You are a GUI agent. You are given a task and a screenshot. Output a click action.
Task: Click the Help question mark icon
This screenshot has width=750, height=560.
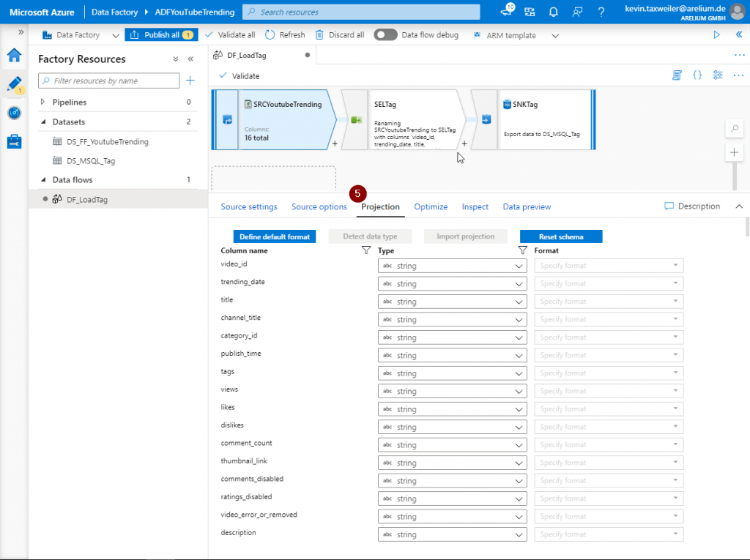point(601,12)
